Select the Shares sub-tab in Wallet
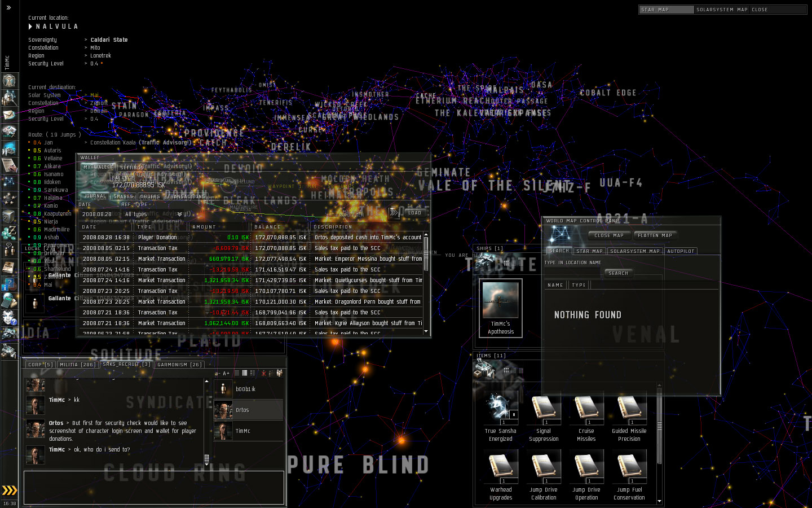Screen dimensions: 812x508 (123, 196)
